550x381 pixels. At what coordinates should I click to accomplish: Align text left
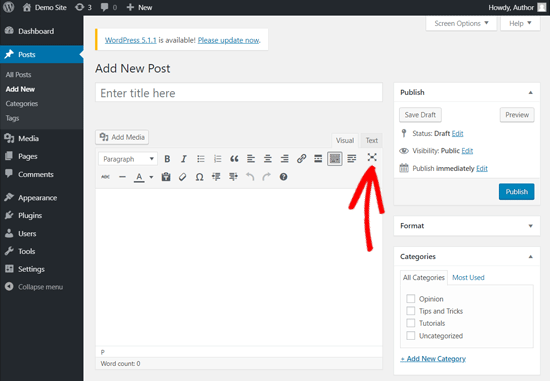[251, 159]
